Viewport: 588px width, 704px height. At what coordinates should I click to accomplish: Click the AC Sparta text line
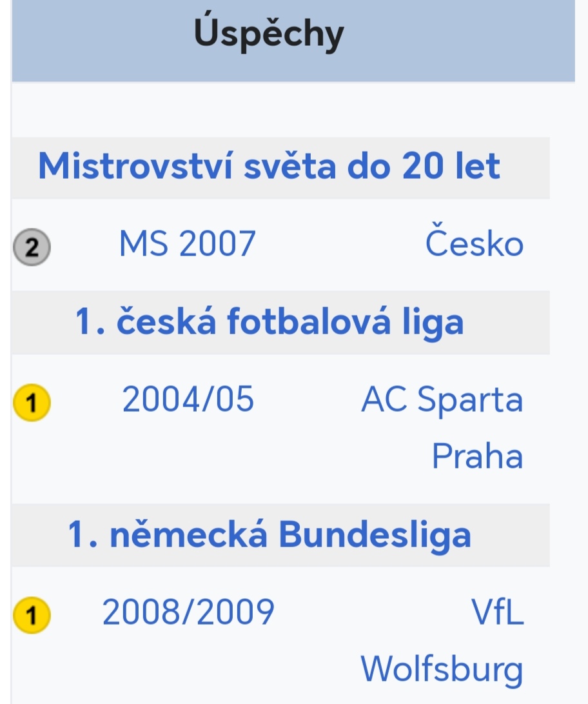click(x=442, y=399)
